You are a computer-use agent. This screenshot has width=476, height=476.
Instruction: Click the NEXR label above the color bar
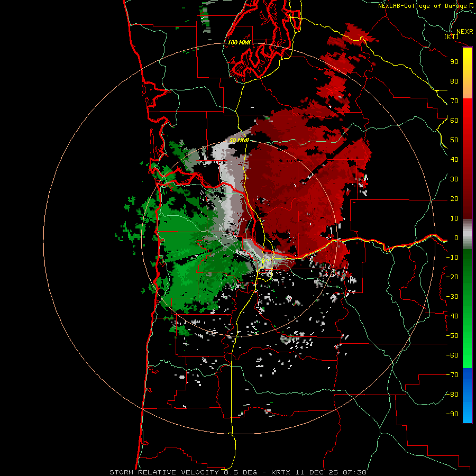click(x=465, y=32)
